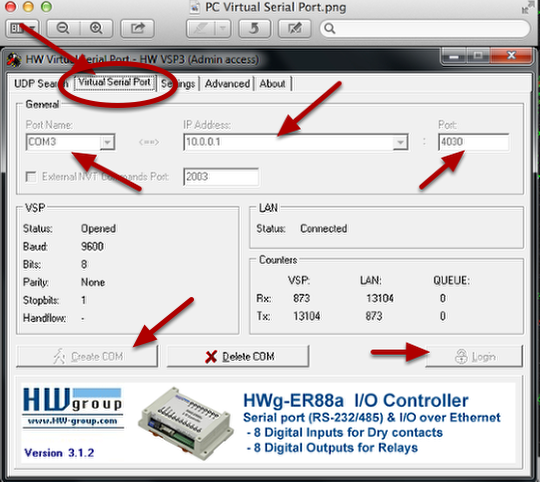Screen dimensions: 540x482
Task: Open the Preview sidebar view menu button
Action: (22, 28)
